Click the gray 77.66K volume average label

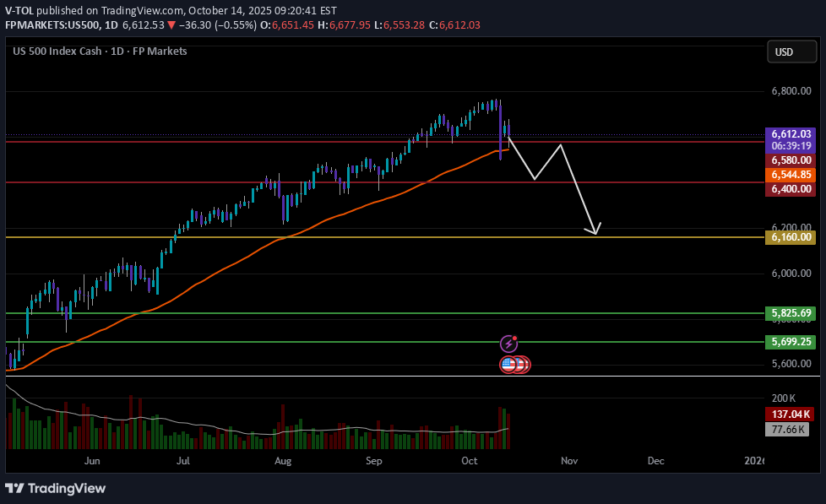click(791, 430)
